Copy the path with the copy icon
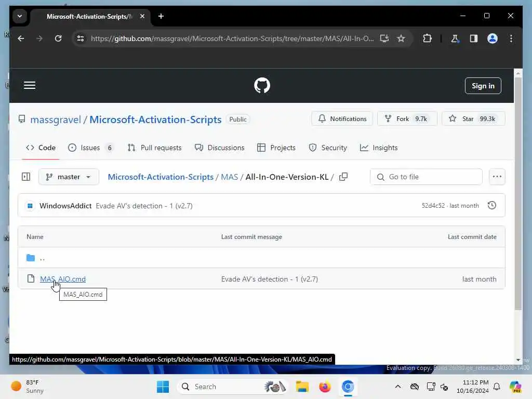Image resolution: width=532 pixels, height=399 pixels. [343, 177]
